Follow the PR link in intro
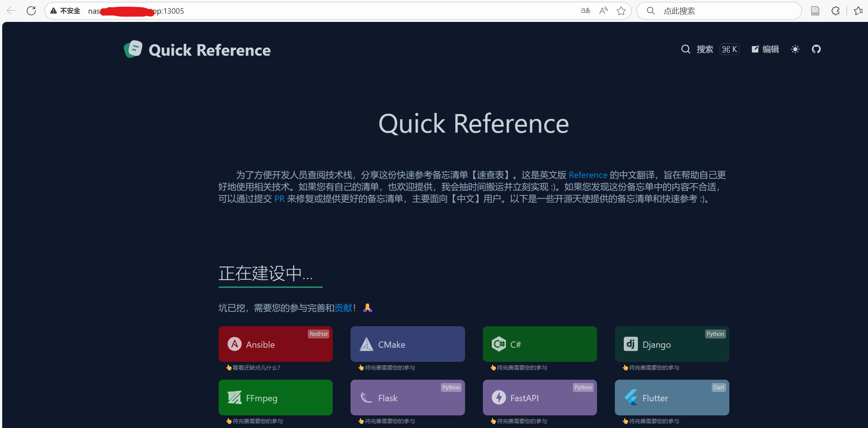 point(280,199)
